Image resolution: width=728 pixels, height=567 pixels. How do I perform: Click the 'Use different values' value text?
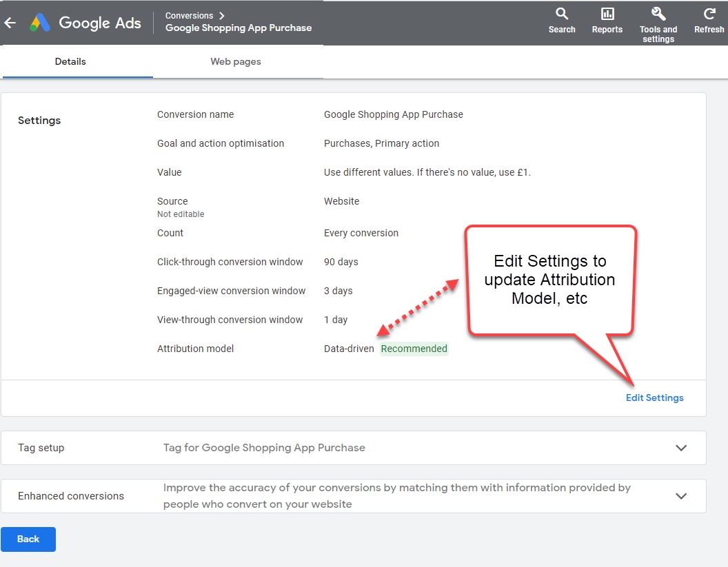427,173
